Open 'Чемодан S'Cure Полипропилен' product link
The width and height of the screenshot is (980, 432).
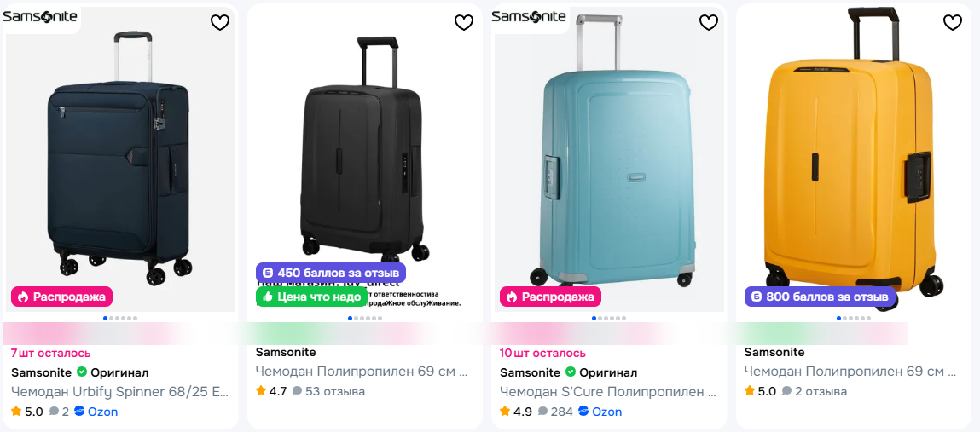[x=608, y=392]
